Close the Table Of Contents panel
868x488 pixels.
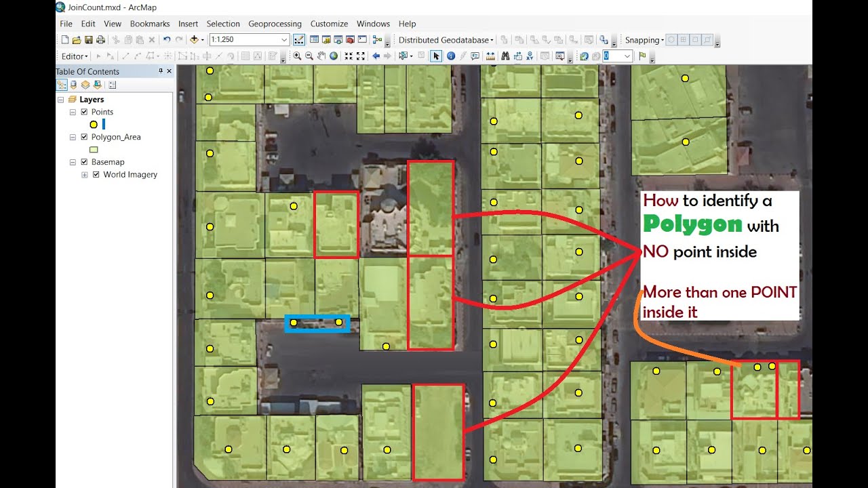(x=169, y=71)
